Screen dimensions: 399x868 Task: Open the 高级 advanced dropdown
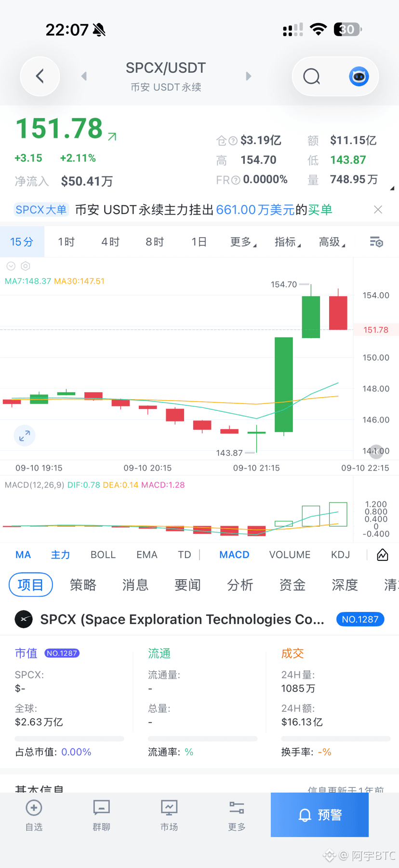click(x=332, y=242)
